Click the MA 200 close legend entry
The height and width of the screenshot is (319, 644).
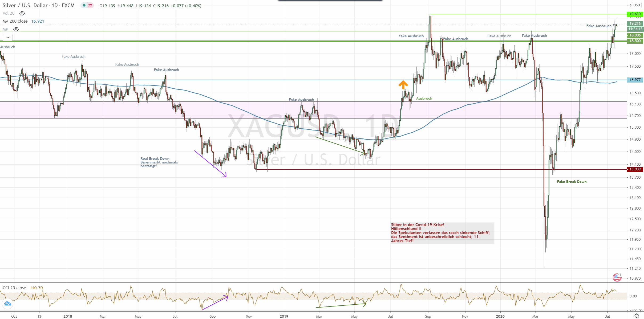coord(15,21)
